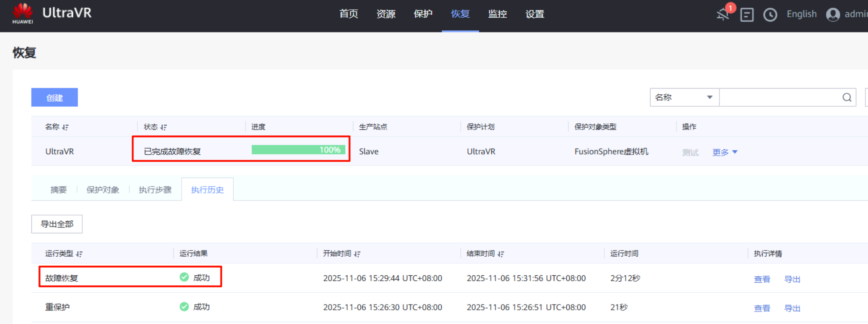Image resolution: width=868 pixels, height=324 pixels.
Task: Sort the 结束时间 column
Action: tap(501, 254)
